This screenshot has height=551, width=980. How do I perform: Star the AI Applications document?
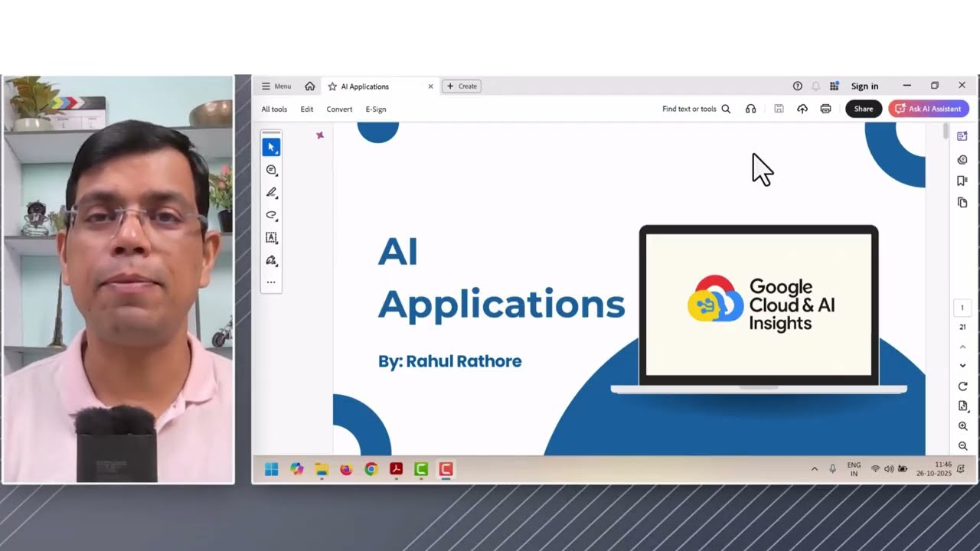tap(332, 86)
